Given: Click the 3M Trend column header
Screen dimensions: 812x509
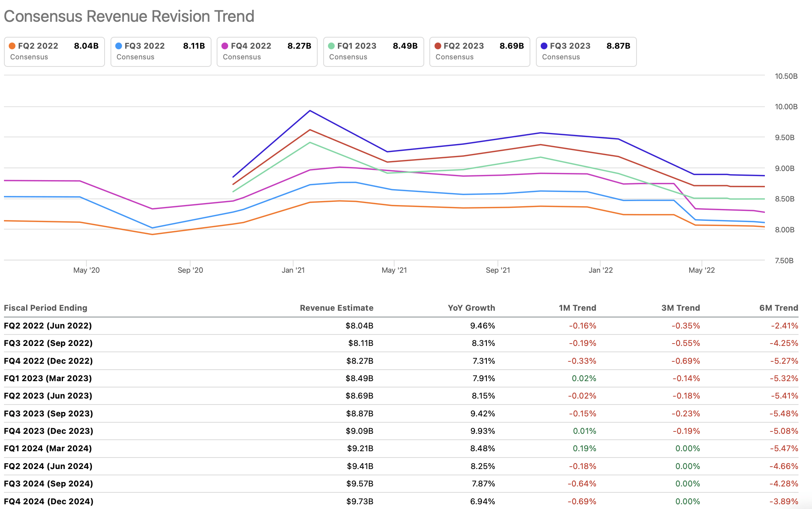Looking at the screenshot, I should [x=680, y=308].
